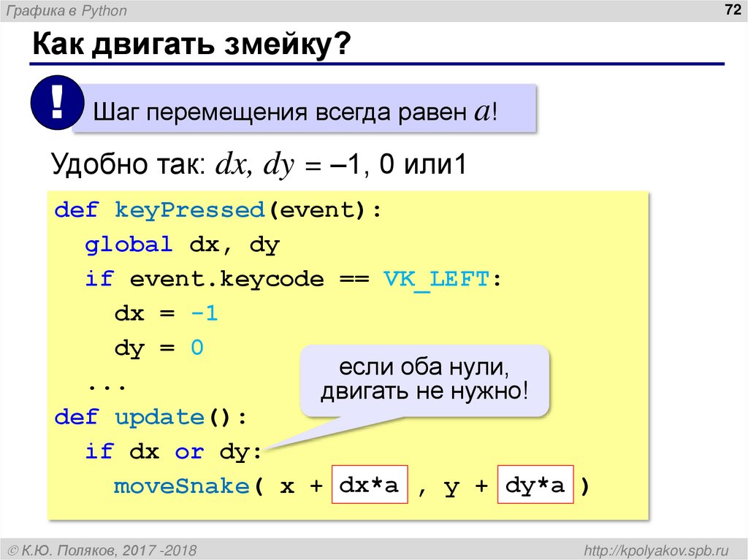Click the global keyword in code
The height and width of the screenshot is (560, 748).
(128, 245)
